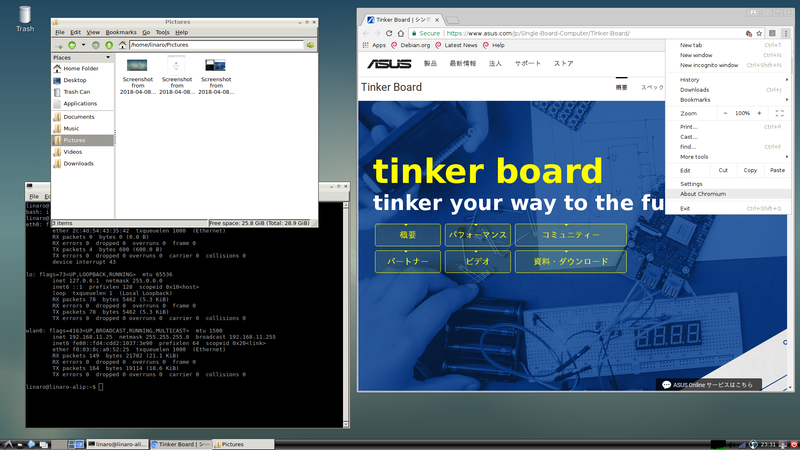Open Downloads from Chromium menu
This screenshot has width=800, height=450.
click(728, 90)
